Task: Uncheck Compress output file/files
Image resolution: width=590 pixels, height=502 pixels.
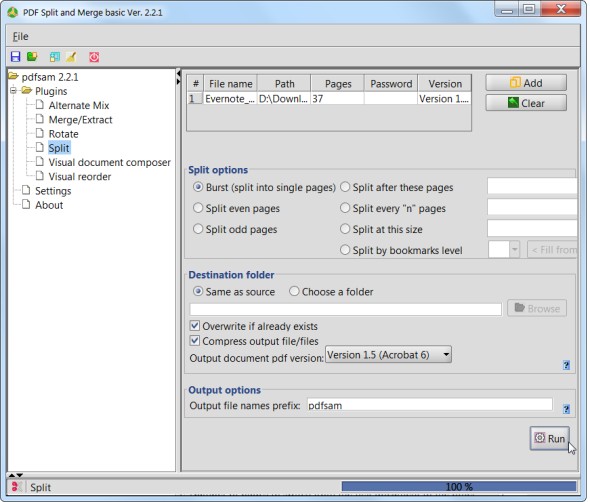Action: pyautogui.click(x=195, y=341)
